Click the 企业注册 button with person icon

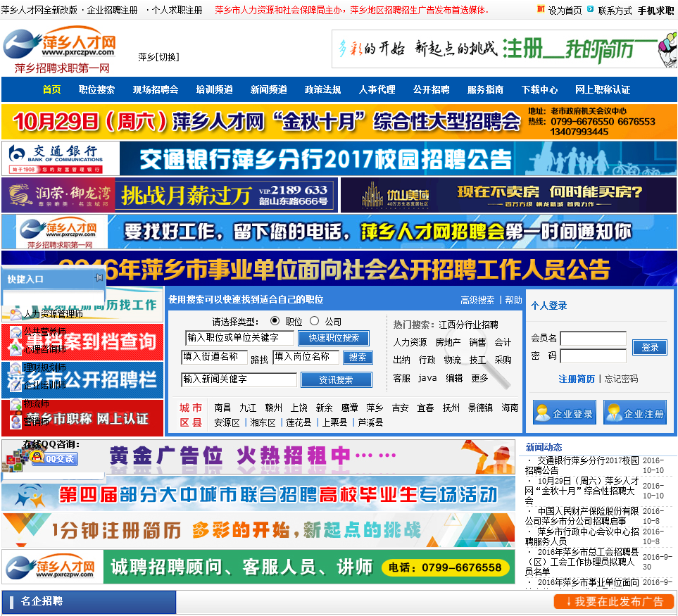pyautogui.click(x=635, y=413)
